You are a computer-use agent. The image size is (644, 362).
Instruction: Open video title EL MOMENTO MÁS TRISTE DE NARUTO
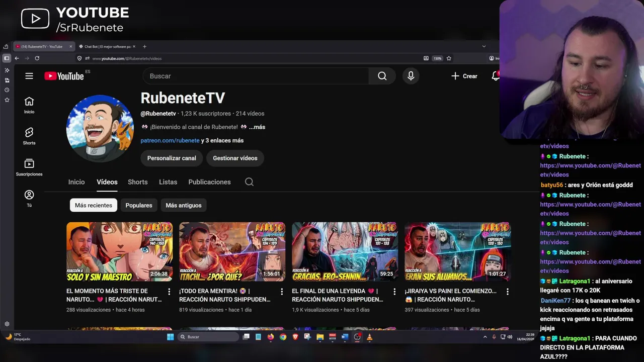(x=114, y=295)
